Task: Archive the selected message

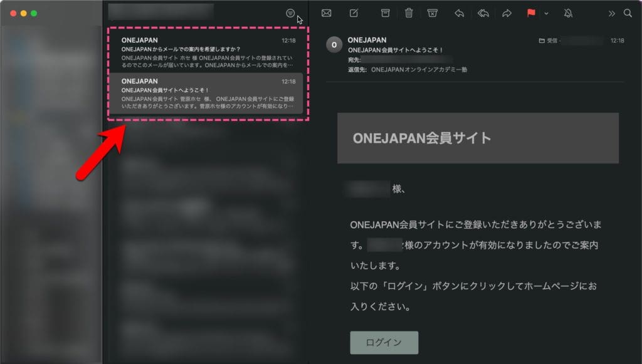Action: click(386, 13)
